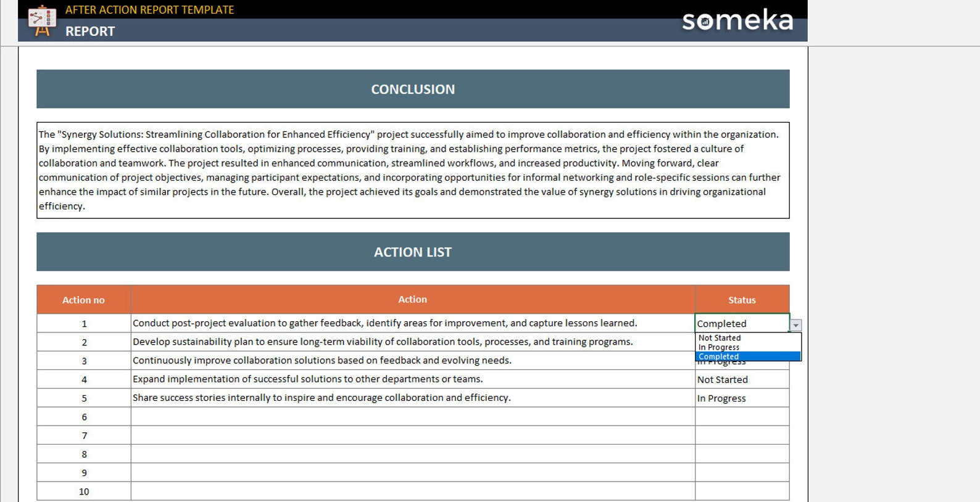Select action number 5 cell
The height and width of the screenshot is (502, 980).
84,398
